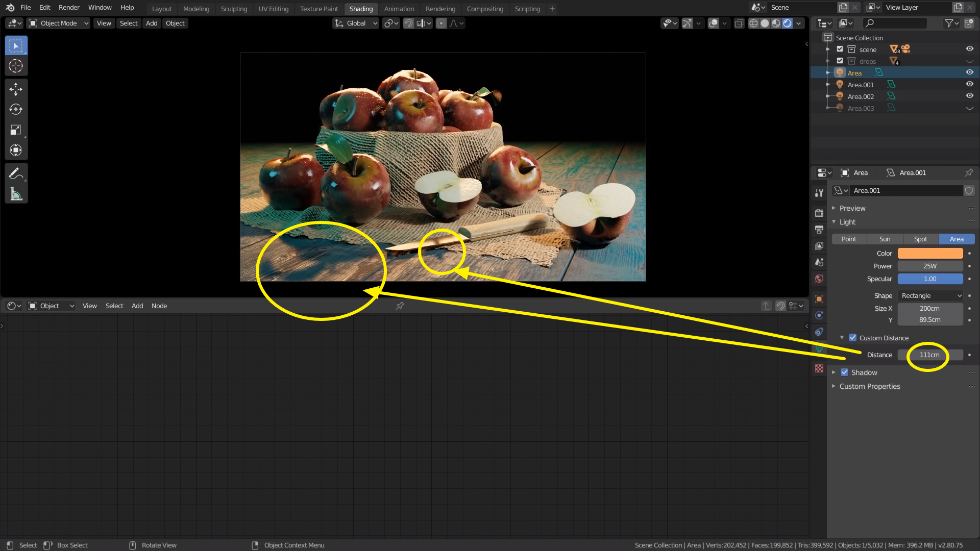Pin the node editor tree

pos(400,306)
